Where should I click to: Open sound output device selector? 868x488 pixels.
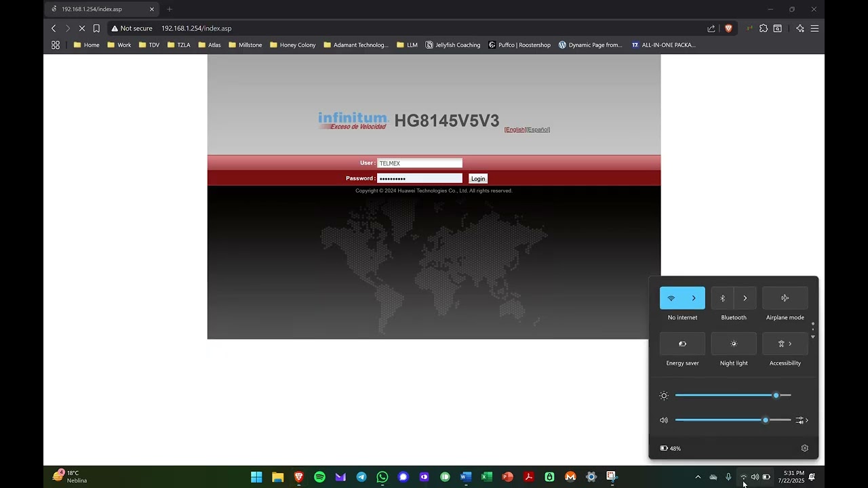802,420
